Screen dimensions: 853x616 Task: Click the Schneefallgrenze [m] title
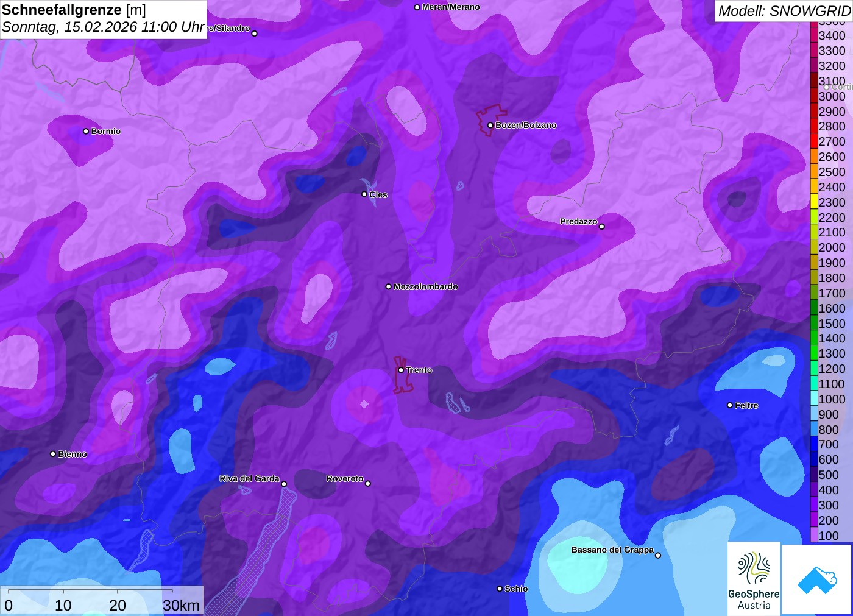74,10
